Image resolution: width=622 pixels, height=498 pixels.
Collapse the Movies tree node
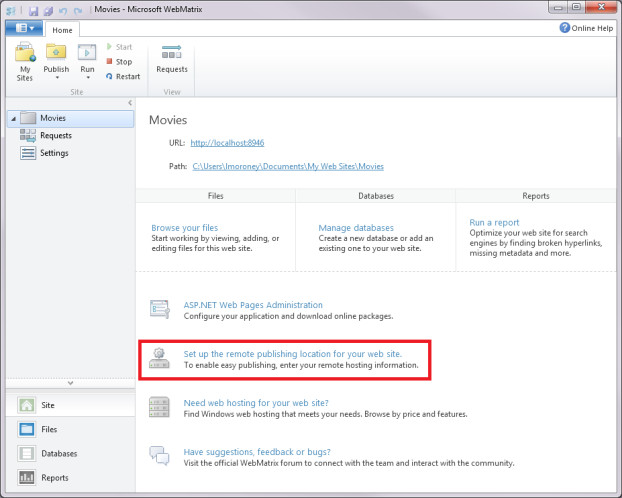[x=13, y=119]
